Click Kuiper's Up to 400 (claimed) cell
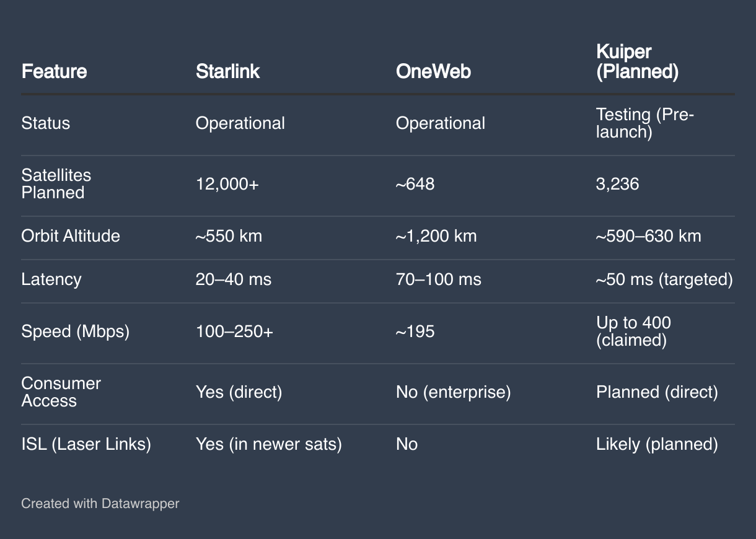 point(633,331)
